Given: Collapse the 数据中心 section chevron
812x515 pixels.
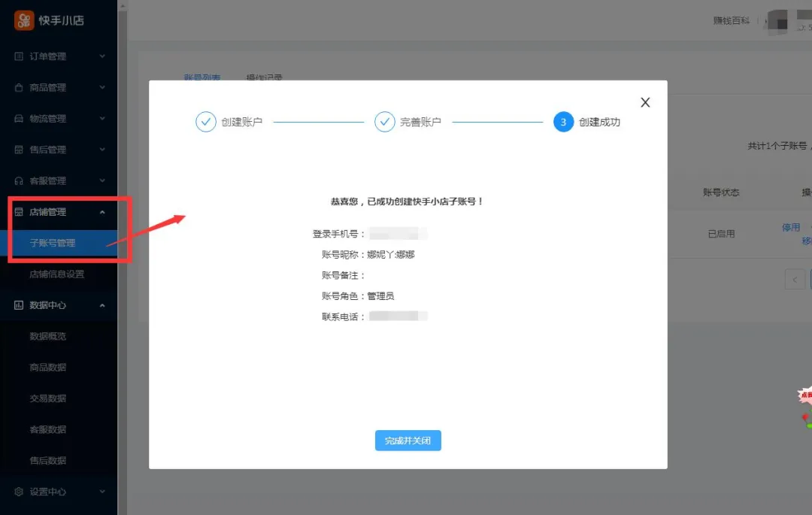Looking at the screenshot, I should 102,304.
